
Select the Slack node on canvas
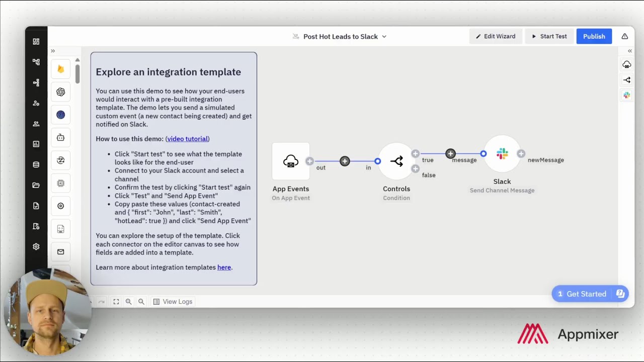502,154
